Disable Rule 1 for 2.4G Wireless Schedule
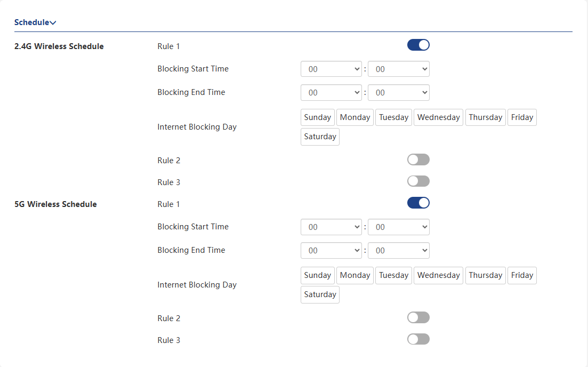 418,45
